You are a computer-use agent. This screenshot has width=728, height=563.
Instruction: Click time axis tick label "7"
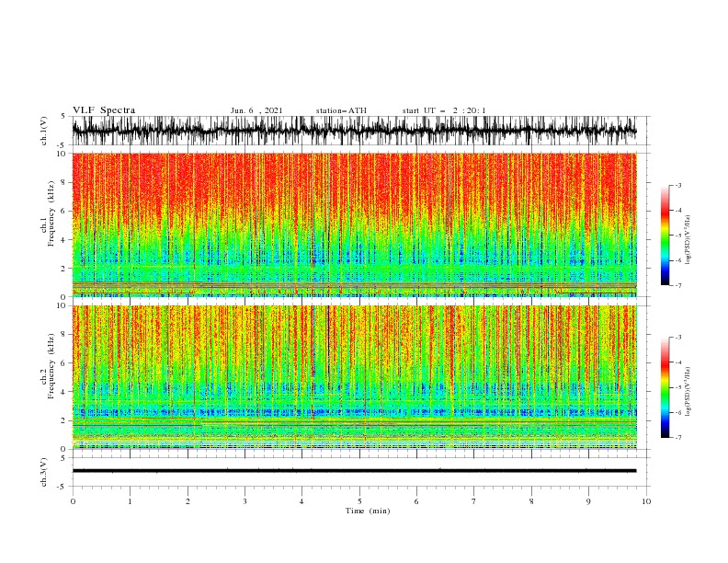click(x=474, y=501)
